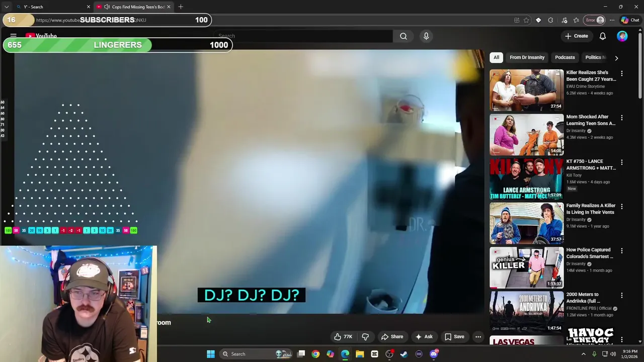Viewport: 644px width, 362px height.
Task: Open the Windows Start menu
Action: [211, 354]
